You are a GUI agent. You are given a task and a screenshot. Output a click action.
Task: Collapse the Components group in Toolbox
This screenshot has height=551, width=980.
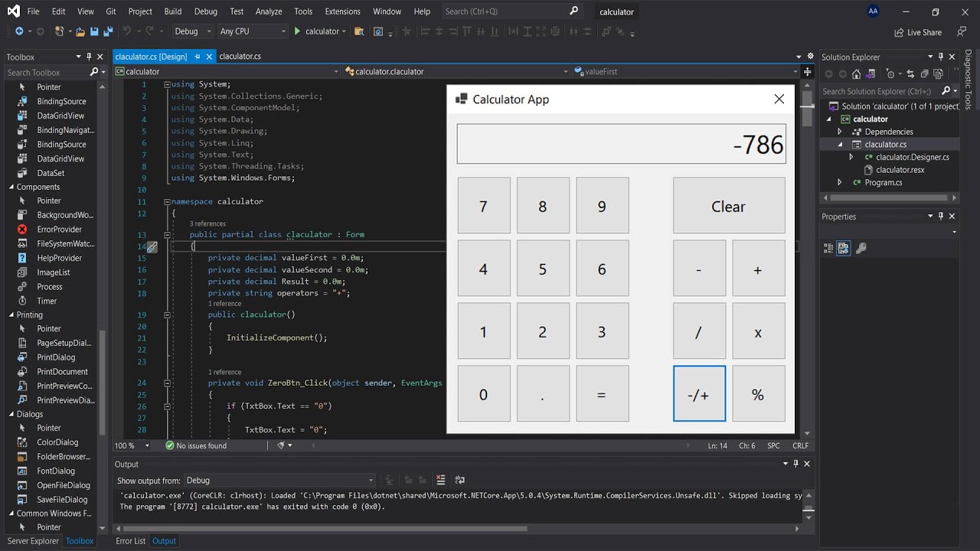tap(11, 187)
